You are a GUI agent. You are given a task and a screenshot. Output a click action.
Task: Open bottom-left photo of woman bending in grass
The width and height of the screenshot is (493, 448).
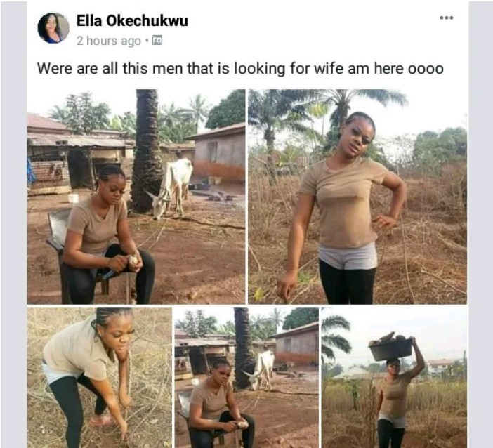[x=99, y=377]
